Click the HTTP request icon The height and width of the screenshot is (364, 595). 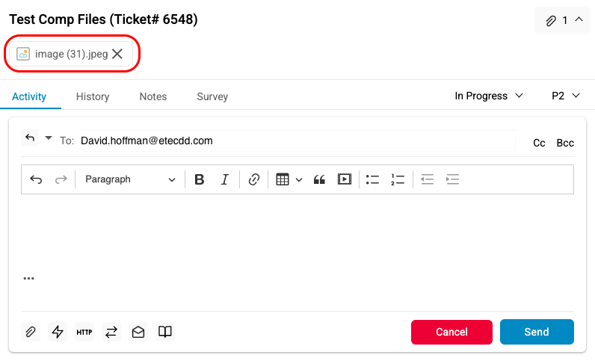(84, 332)
